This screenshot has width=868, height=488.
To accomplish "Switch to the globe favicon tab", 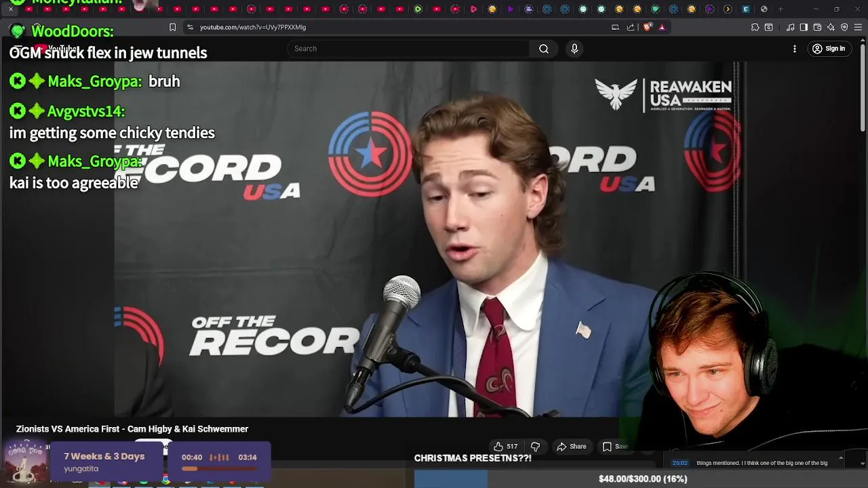I will pyautogui.click(x=764, y=9).
